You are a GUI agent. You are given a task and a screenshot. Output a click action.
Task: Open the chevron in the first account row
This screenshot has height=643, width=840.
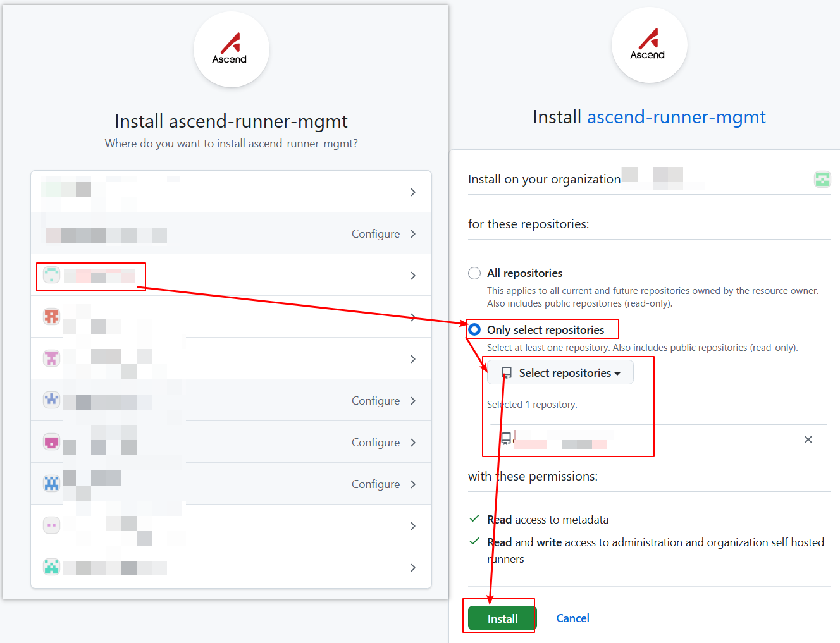click(x=413, y=192)
